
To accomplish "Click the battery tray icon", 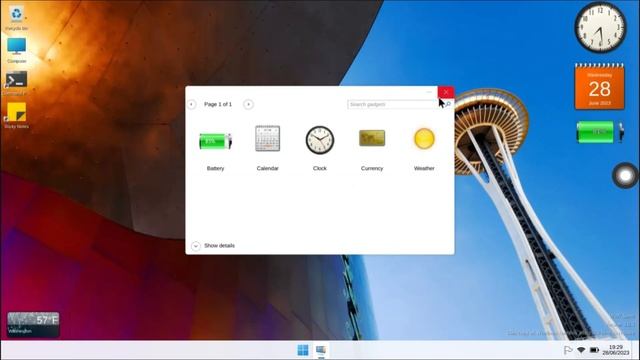I will (594, 350).
